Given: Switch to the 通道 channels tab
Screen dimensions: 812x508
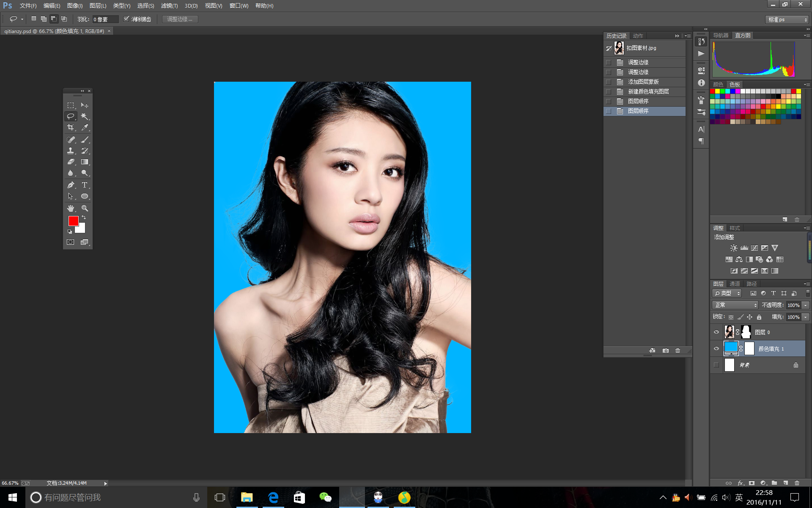Looking at the screenshot, I should point(735,284).
